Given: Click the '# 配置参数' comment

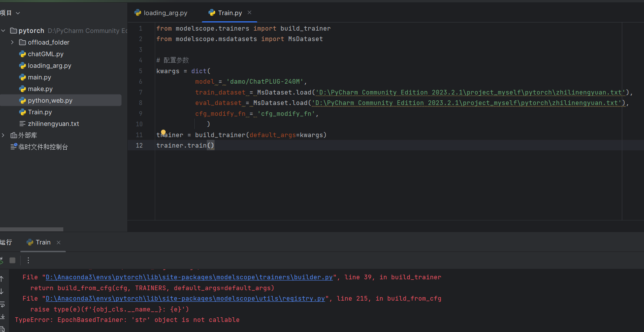Looking at the screenshot, I should point(173,60).
